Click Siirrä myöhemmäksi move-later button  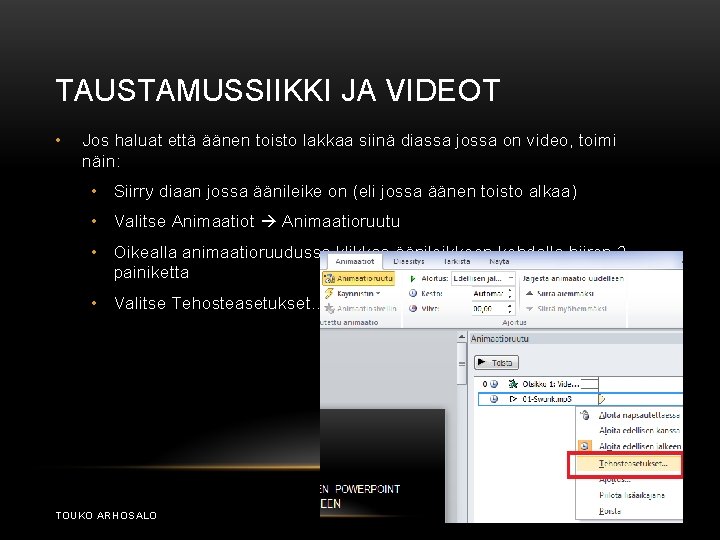pyautogui.click(x=566, y=309)
